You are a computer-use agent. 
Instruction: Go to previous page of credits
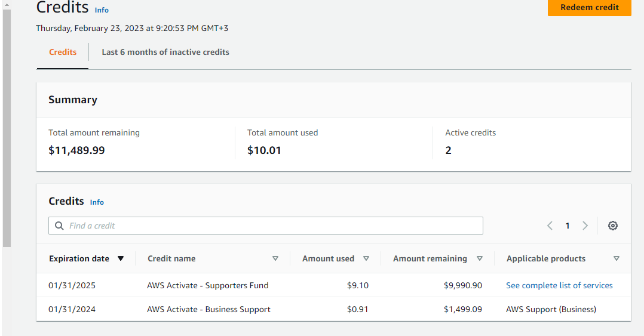click(x=550, y=226)
